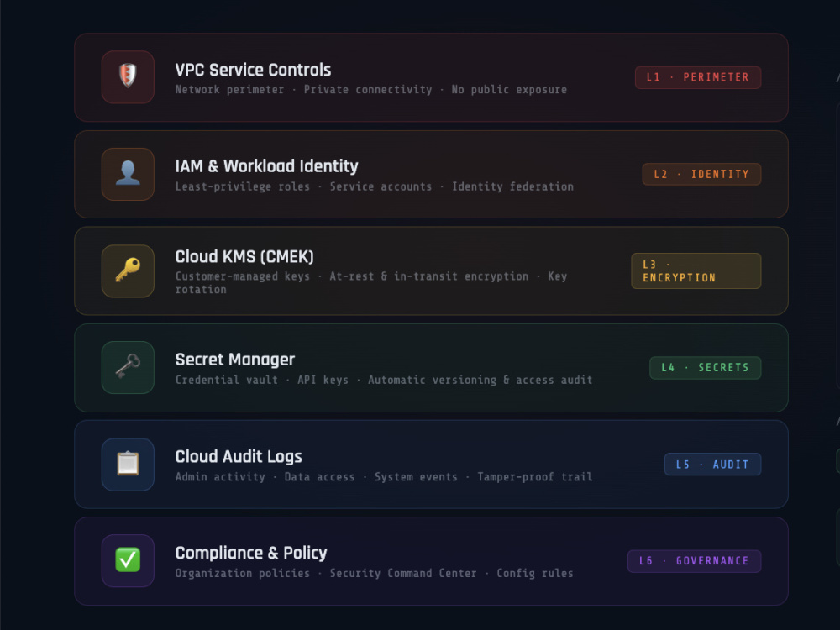
Task: Open the Cloud Audit Logs title
Action: [x=239, y=456]
